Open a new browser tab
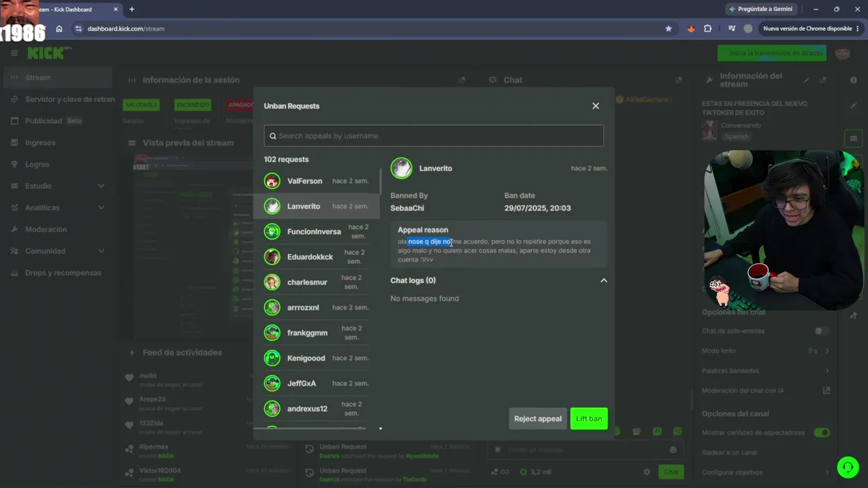The image size is (868, 488). click(132, 9)
